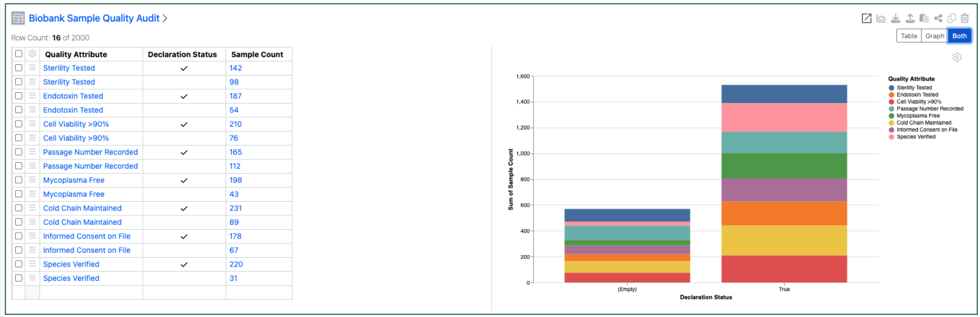The width and height of the screenshot is (980, 317).
Task: Click the blue top segment of (Empty) bar
Action: coord(627,215)
